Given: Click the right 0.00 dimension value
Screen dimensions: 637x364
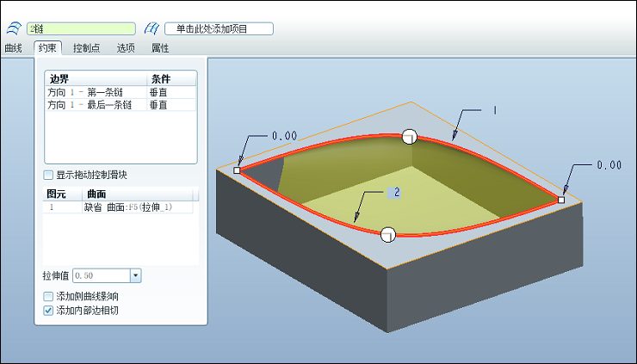Looking at the screenshot, I should click(x=609, y=165).
